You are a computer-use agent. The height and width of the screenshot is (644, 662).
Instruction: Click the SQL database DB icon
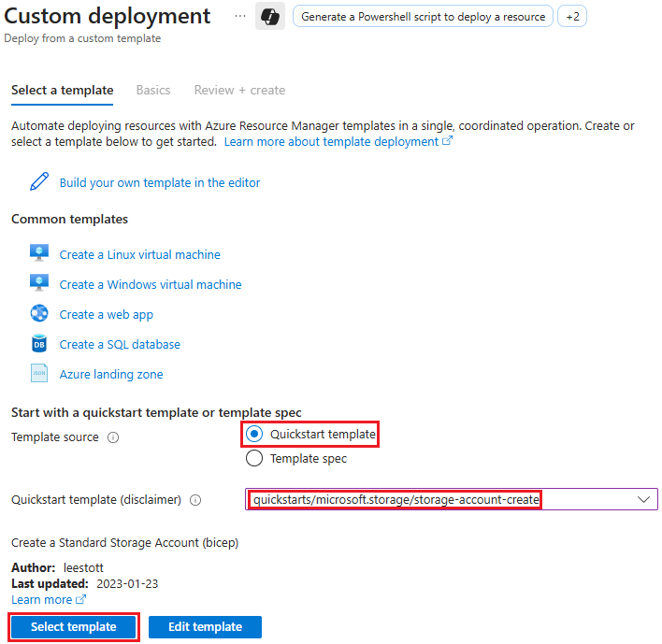(x=39, y=344)
